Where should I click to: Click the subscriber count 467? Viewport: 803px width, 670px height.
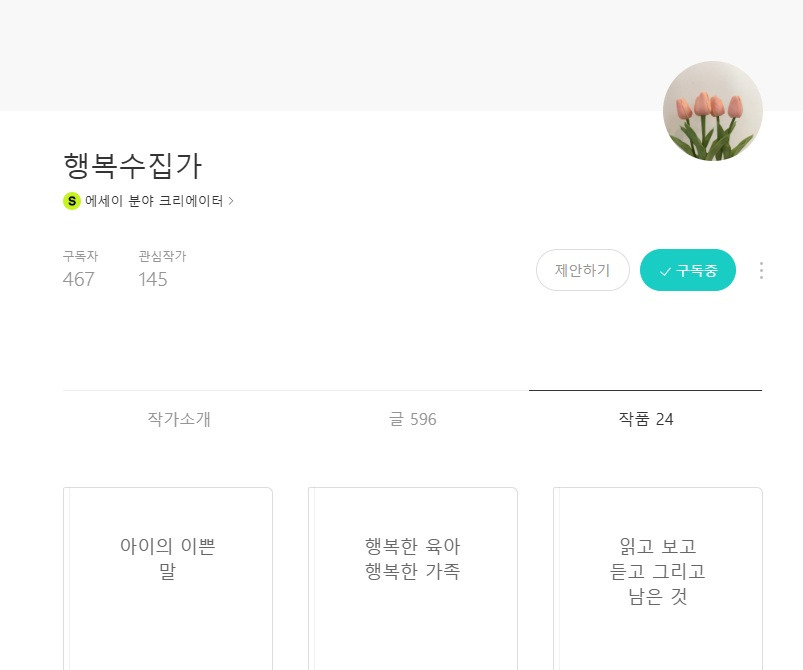click(x=78, y=279)
